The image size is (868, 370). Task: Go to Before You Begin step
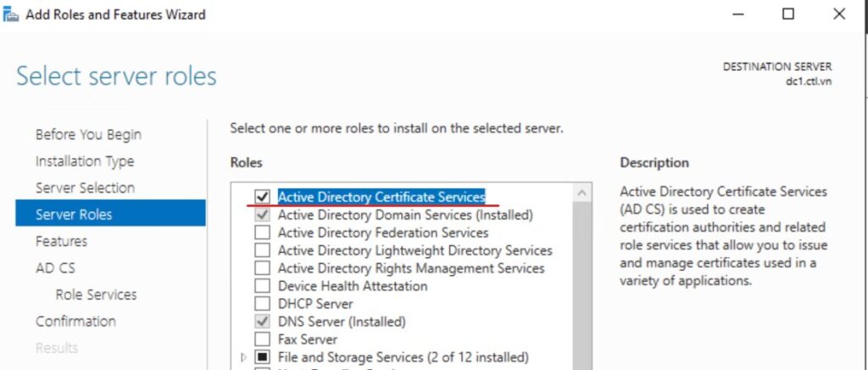point(88,134)
